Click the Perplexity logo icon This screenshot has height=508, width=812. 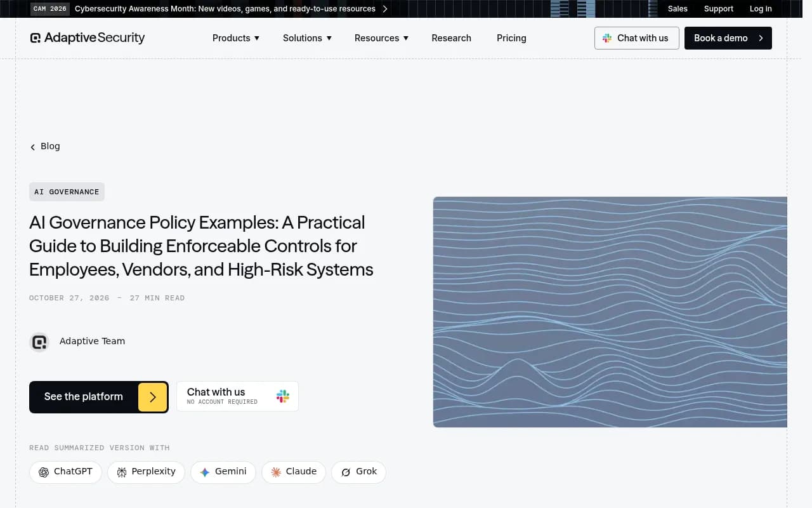pos(121,472)
